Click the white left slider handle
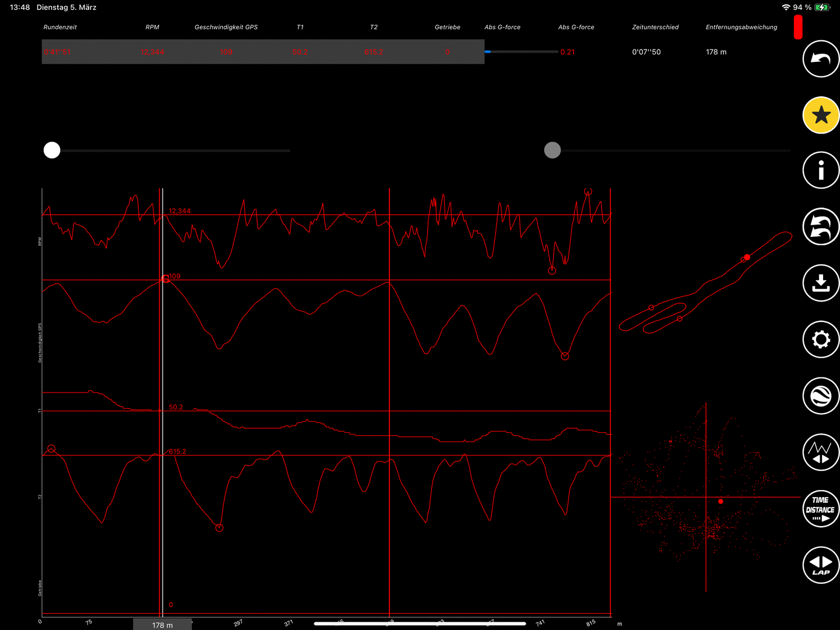 tap(52, 150)
